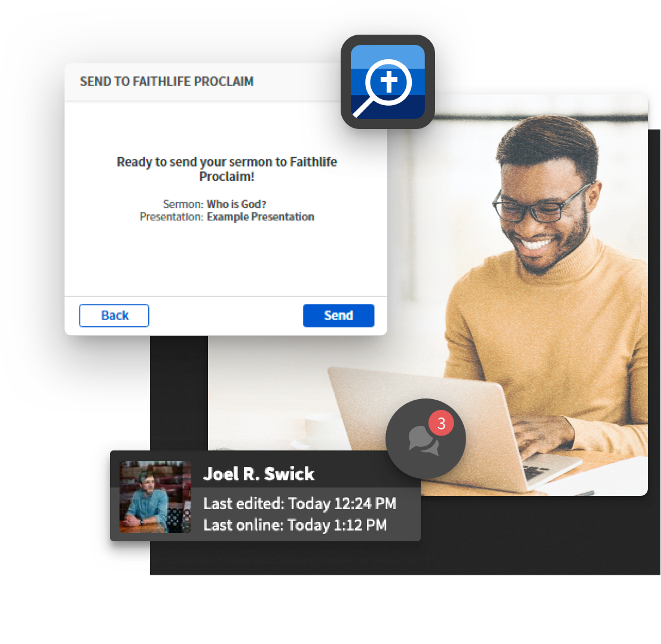661x644 pixels.
Task: Click the Ready to send your sermon message
Action: 227,169
